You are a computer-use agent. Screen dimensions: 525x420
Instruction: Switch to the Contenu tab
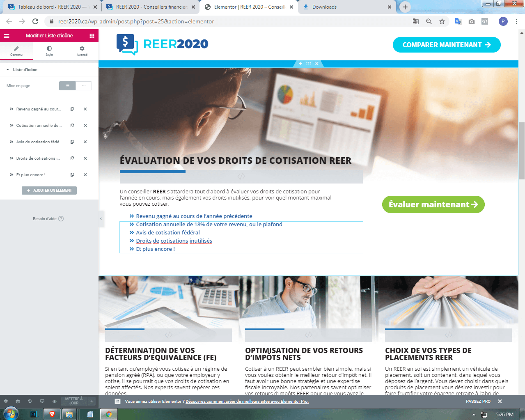[16, 51]
